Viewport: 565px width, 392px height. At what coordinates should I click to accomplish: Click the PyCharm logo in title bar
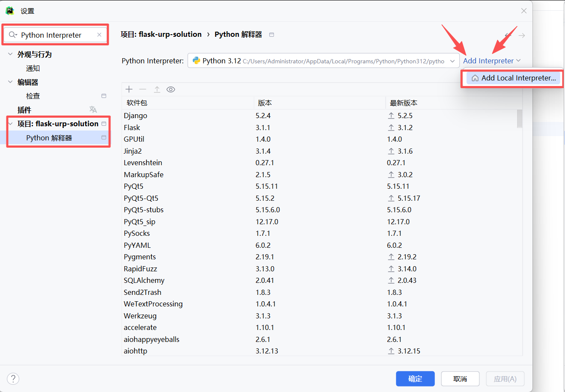click(10, 11)
